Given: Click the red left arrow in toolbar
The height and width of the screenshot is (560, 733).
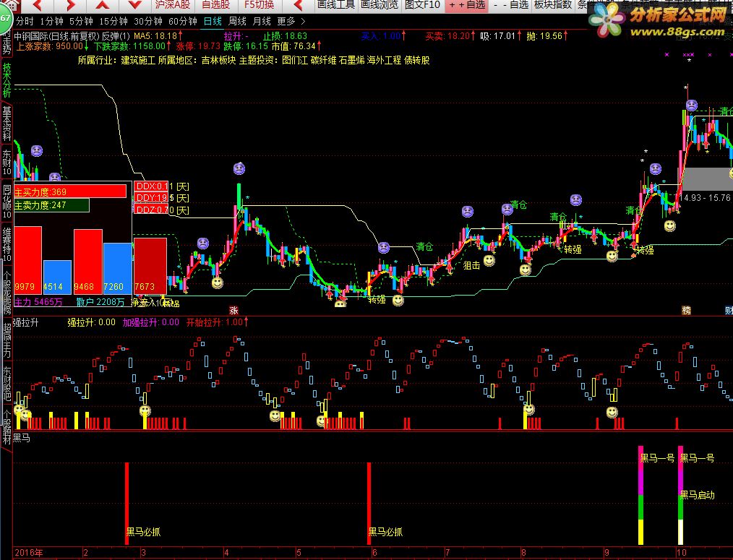Looking at the screenshot, I should [38, 6].
